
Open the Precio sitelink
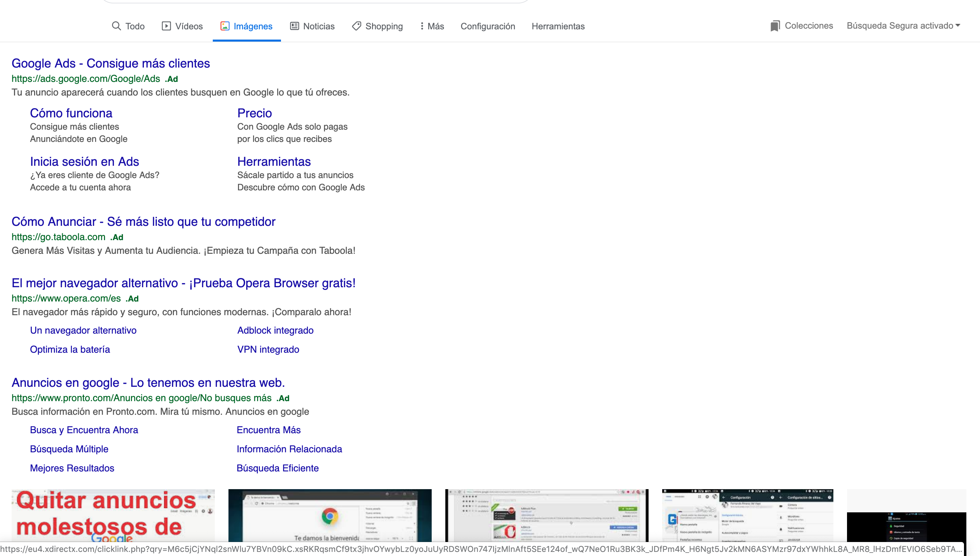(x=254, y=113)
